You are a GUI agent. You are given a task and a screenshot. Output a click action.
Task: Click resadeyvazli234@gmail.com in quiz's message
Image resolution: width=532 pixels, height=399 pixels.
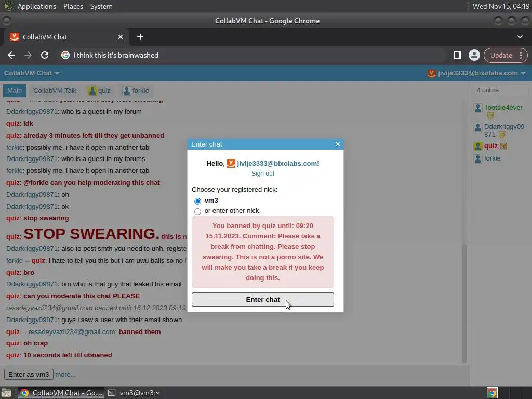72,332
